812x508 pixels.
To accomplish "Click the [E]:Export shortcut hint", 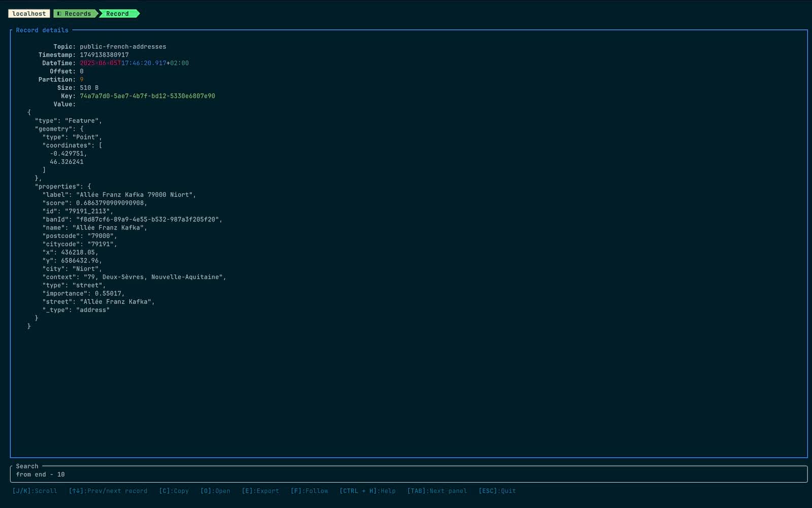I will point(260,491).
